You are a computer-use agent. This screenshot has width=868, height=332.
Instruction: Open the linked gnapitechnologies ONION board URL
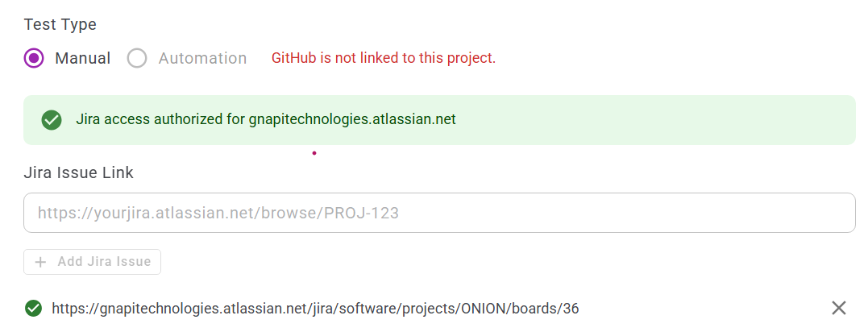[x=314, y=308]
